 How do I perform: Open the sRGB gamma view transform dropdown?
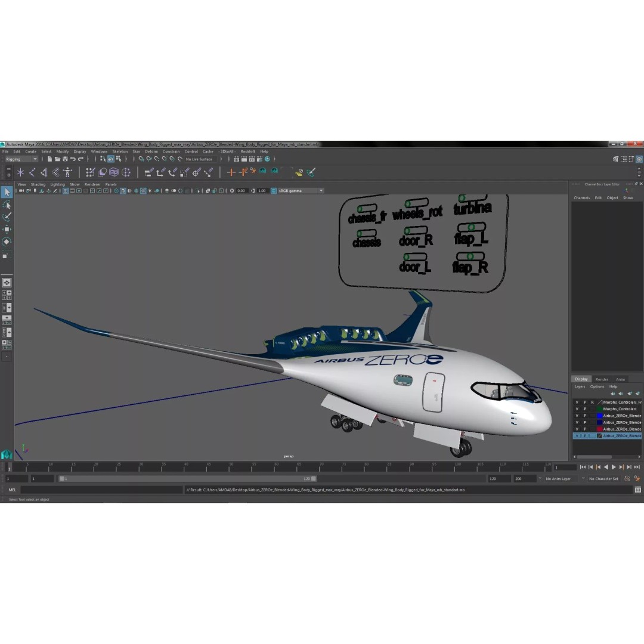301,191
